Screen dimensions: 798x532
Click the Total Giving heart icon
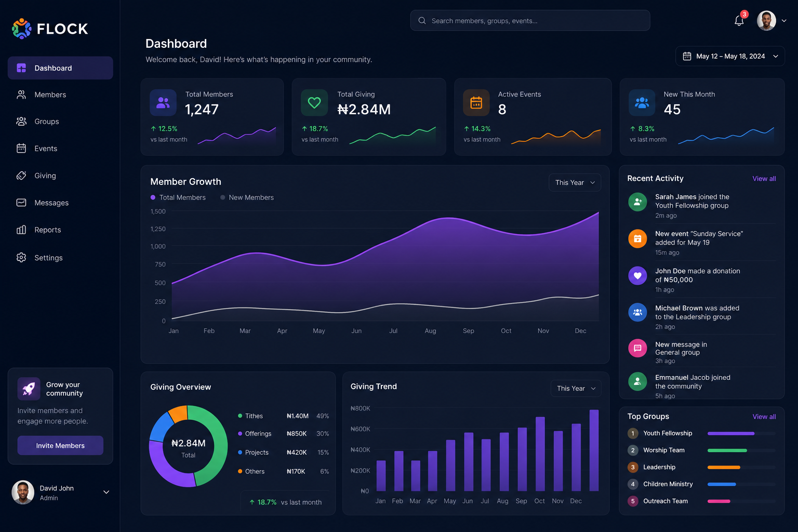coord(314,103)
